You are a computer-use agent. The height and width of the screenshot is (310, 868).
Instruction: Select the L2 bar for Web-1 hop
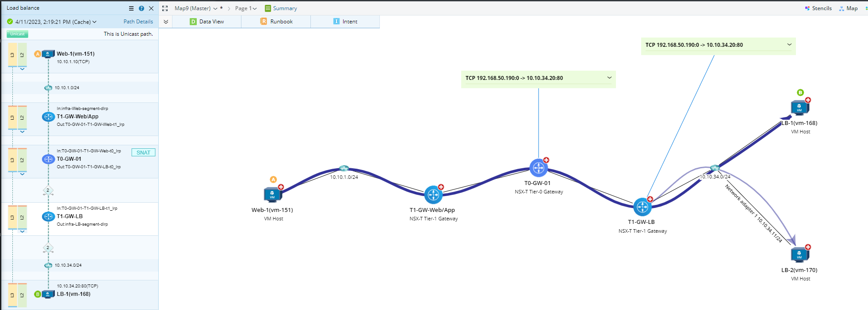[22, 55]
